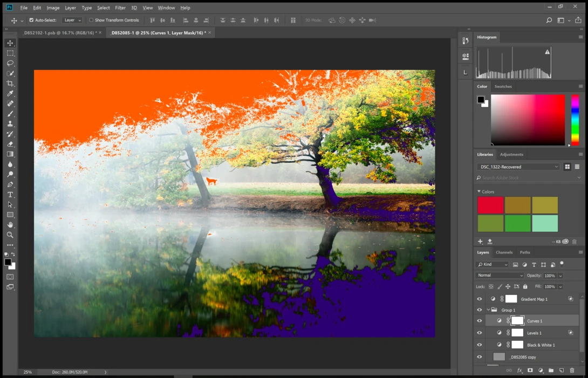Switch to the Swatches tab

503,86
